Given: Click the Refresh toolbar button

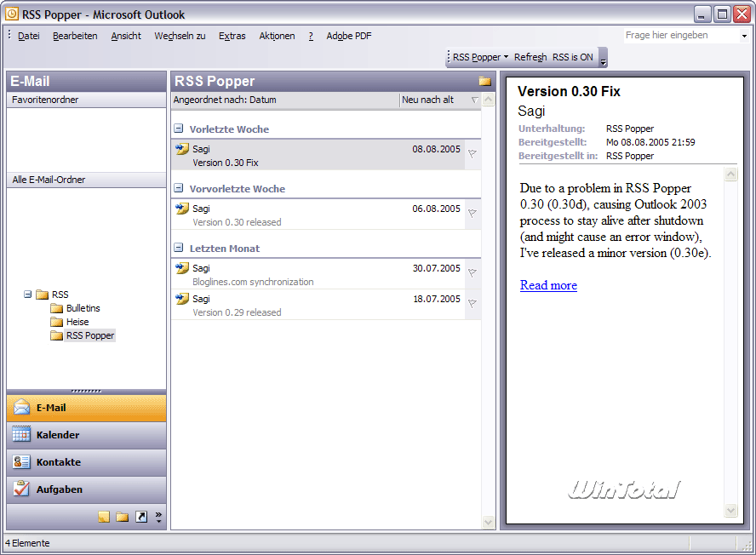Looking at the screenshot, I should pyautogui.click(x=530, y=57).
